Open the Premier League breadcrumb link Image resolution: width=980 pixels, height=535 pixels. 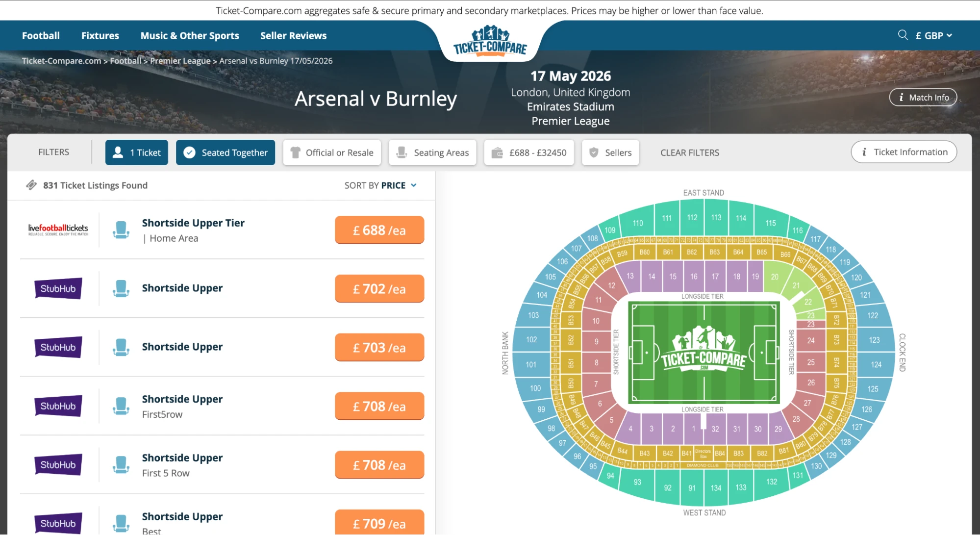(180, 60)
